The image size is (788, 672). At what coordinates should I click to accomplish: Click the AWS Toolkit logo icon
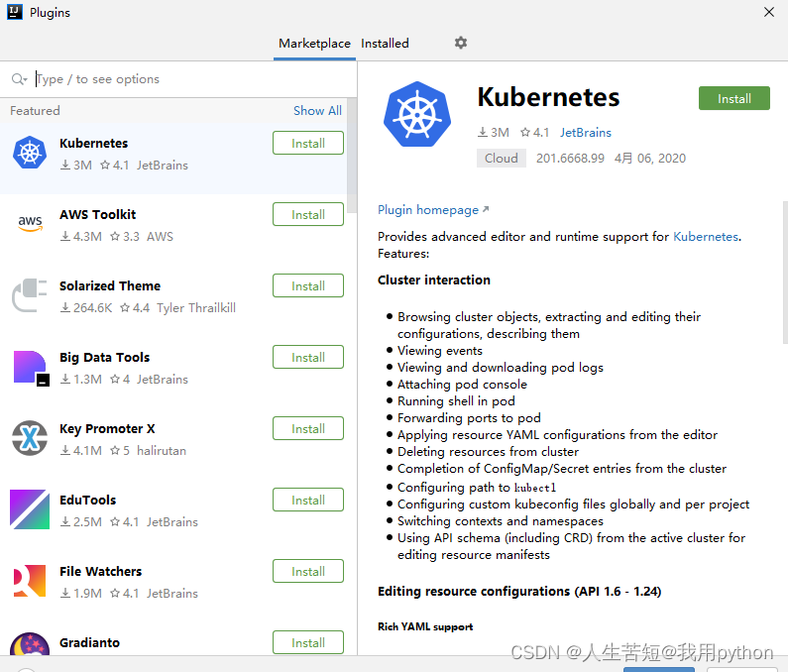30,224
